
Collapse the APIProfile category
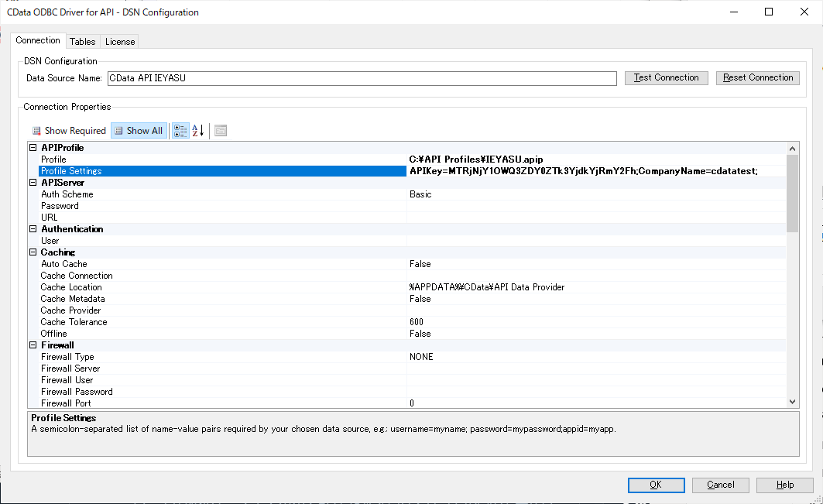click(x=33, y=148)
